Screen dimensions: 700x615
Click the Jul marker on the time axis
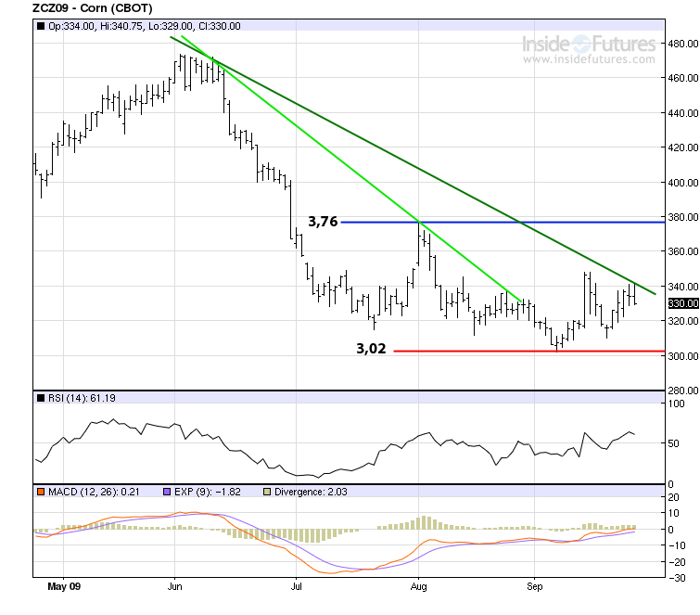(x=295, y=588)
